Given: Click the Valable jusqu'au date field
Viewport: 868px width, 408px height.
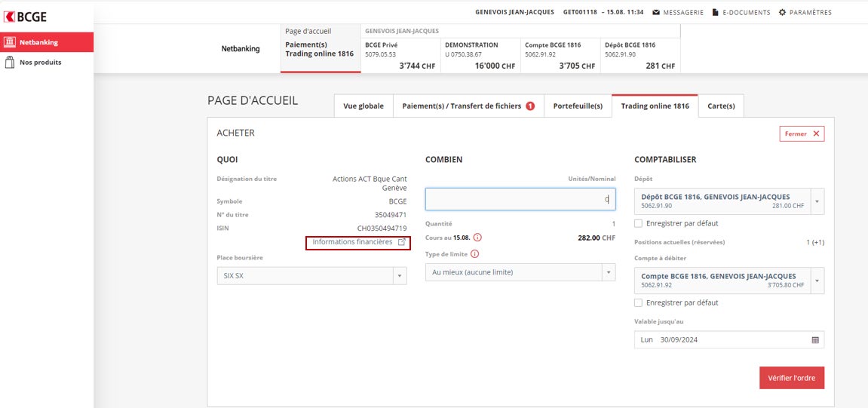Looking at the screenshot, I should tap(729, 340).
